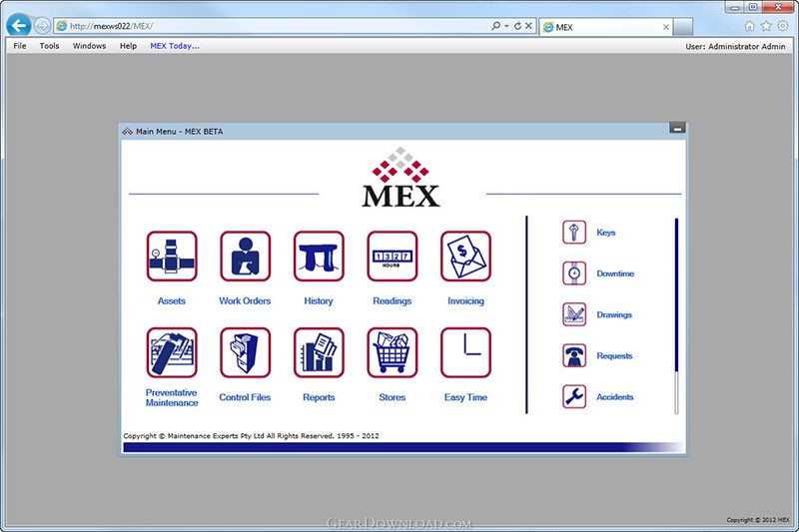Select the MEX browser tab
Image resolution: width=799 pixels, height=532 pixels.
pos(606,27)
